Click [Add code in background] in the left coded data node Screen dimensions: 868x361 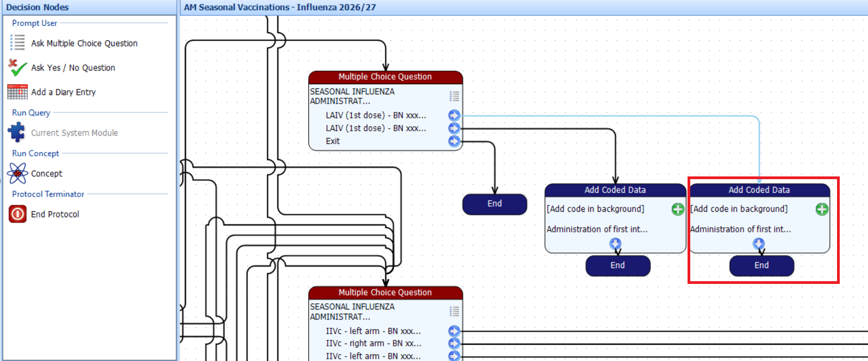pos(596,209)
